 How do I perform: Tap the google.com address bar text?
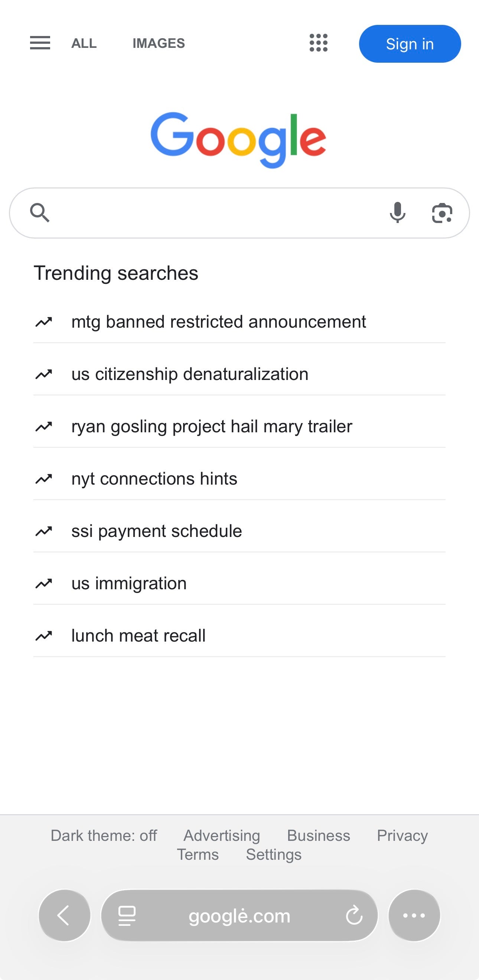click(x=239, y=916)
